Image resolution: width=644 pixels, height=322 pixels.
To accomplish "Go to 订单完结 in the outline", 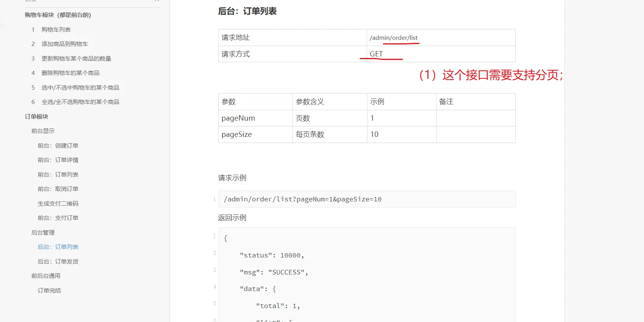I will (49, 291).
